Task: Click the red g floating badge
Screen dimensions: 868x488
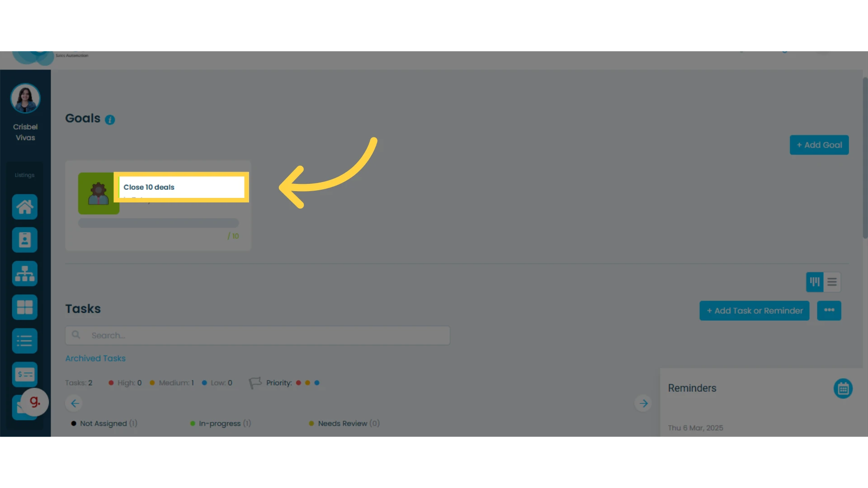Action: pos(35,402)
